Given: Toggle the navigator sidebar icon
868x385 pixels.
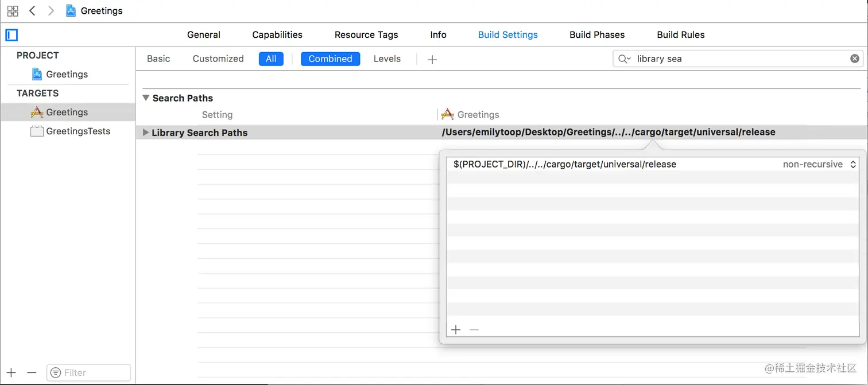Looking at the screenshot, I should coord(11,35).
